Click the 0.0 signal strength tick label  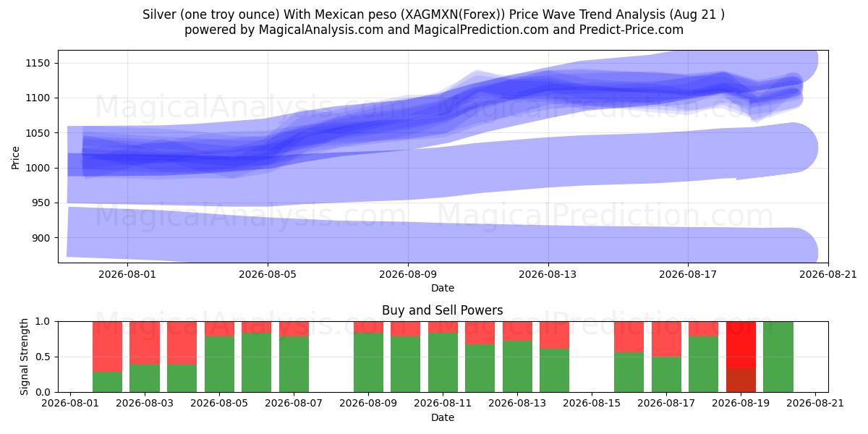click(43, 392)
